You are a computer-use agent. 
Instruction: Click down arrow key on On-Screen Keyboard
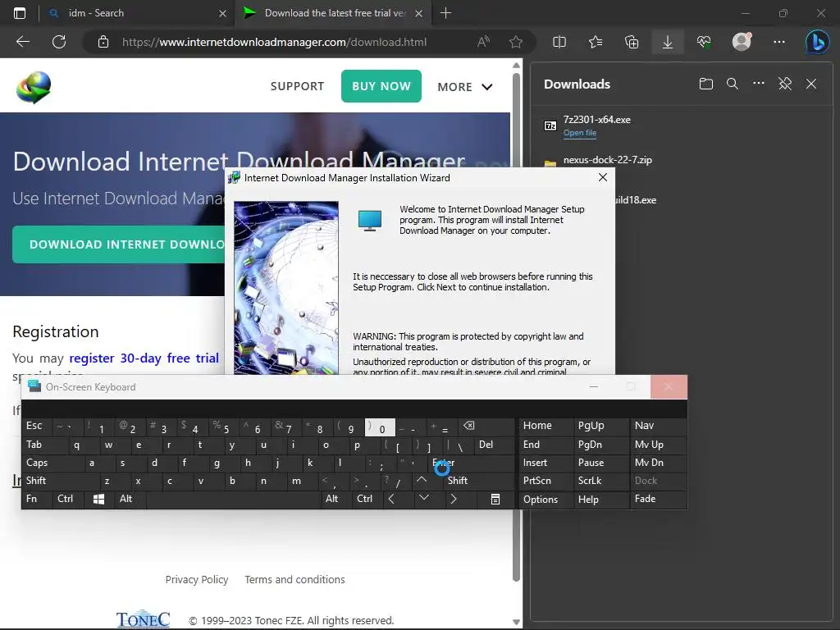(424, 498)
